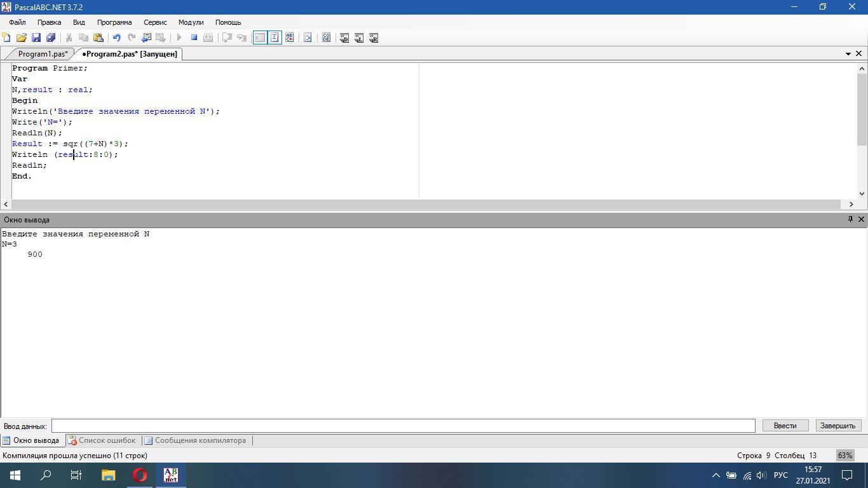Viewport: 868px width, 488px height.
Task: Open File Explorer from the taskbar
Action: click(108, 475)
